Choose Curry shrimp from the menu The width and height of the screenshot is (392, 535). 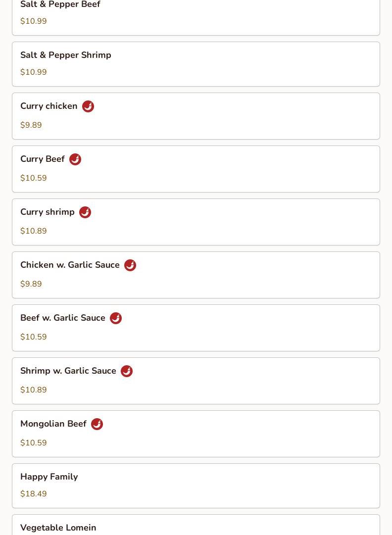[48, 212]
